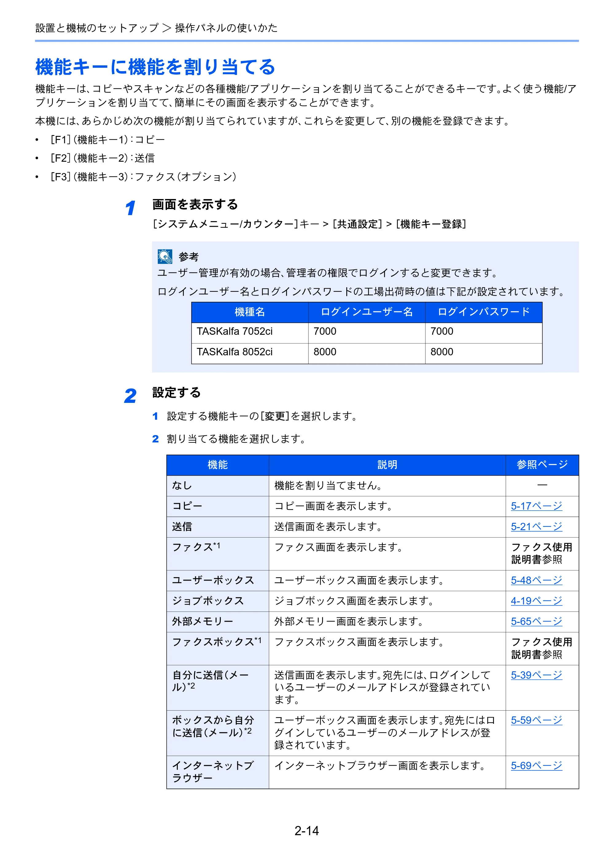Select the bullet [F1](機能キー1):コピー
Image resolution: width=614 pixels, height=868 pixels.
coord(108,140)
